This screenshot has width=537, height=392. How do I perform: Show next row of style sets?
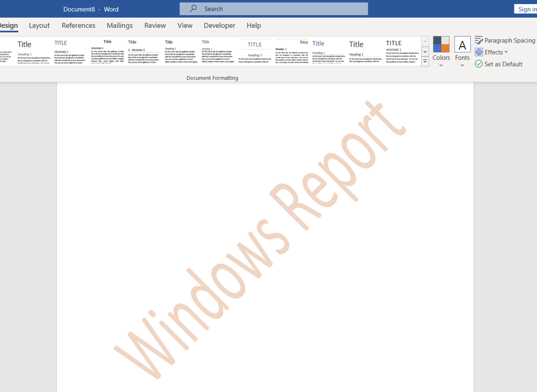coord(425,52)
